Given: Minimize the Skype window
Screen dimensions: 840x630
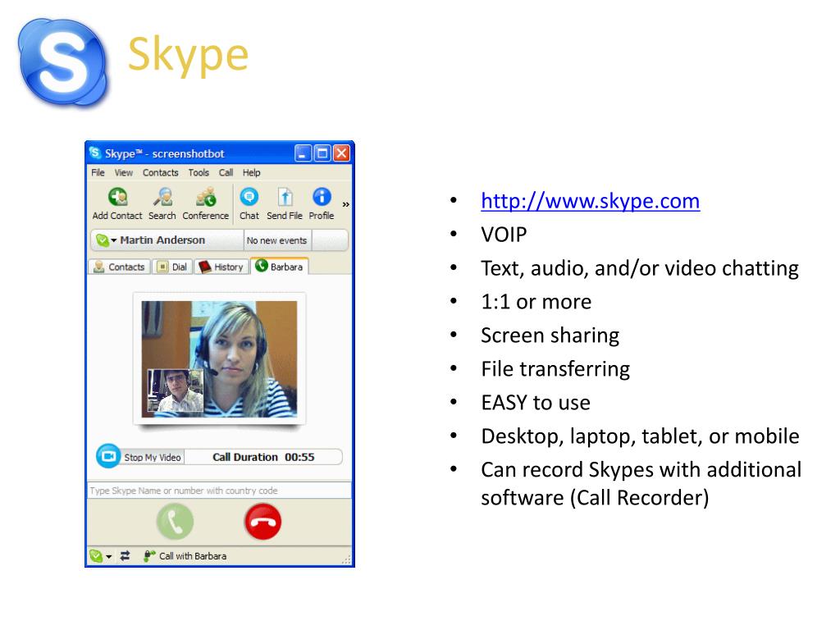Looking at the screenshot, I should tap(303, 153).
